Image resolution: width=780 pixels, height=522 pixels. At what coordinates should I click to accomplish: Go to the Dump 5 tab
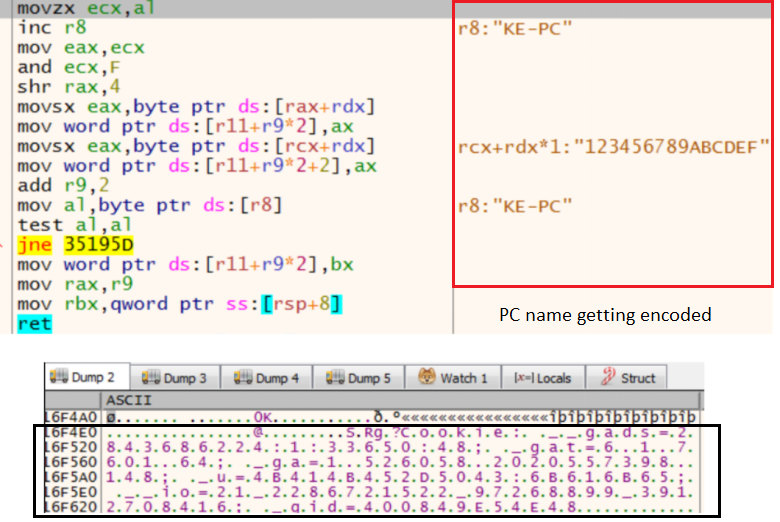(359, 378)
